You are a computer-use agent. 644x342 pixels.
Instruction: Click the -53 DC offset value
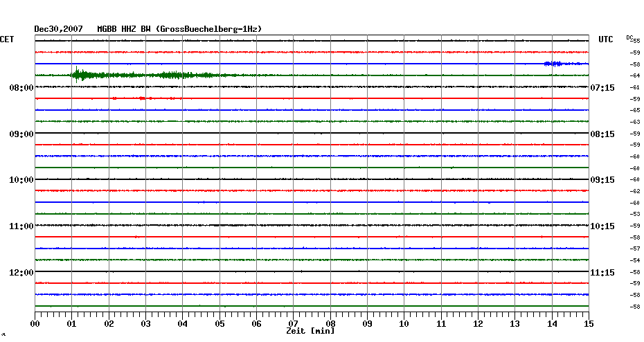coord(635,215)
